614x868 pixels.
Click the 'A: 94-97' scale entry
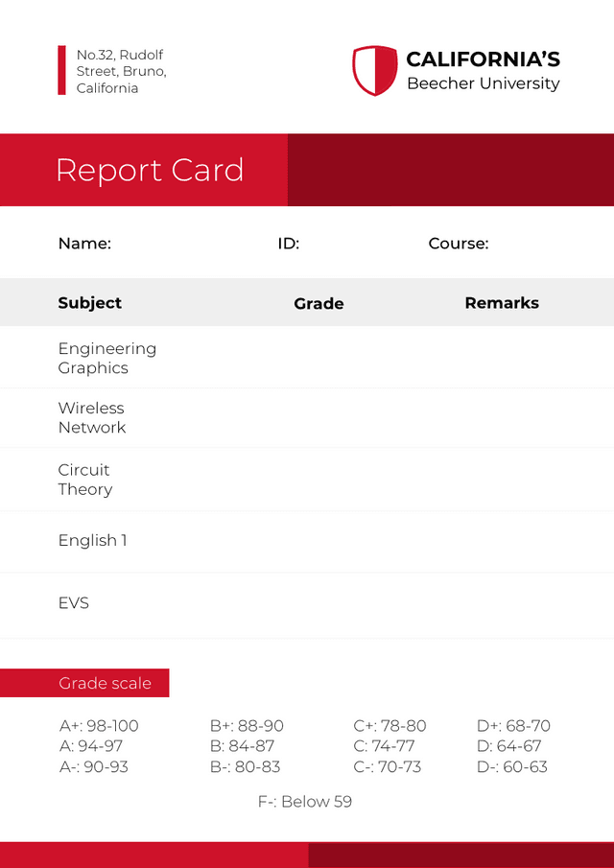pos(91,746)
